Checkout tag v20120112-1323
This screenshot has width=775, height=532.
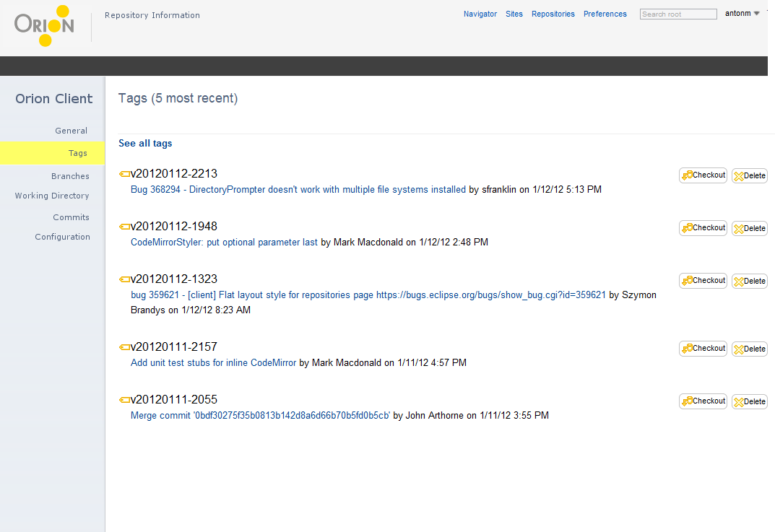click(x=703, y=281)
